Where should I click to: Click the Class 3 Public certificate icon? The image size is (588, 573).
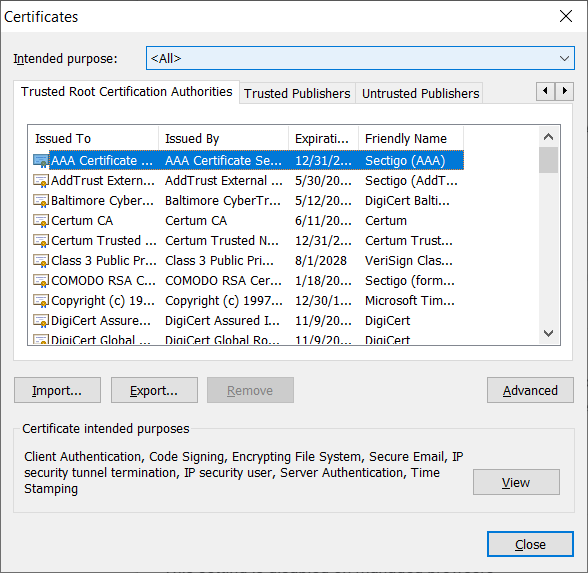pyautogui.click(x=40, y=261)
